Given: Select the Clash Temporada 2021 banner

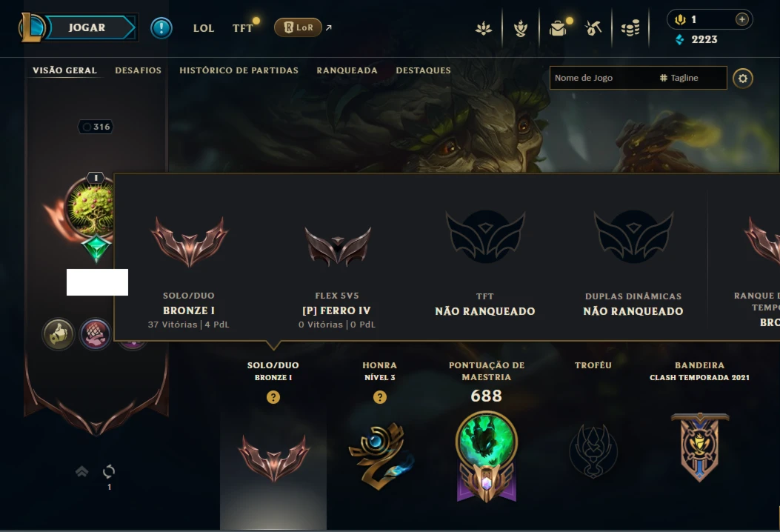Looking at the screenshot, I should click(x=699, y=446).
